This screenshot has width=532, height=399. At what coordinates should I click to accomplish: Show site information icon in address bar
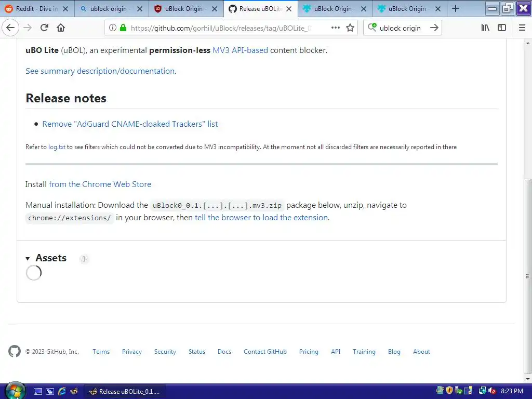click(113, 28)
